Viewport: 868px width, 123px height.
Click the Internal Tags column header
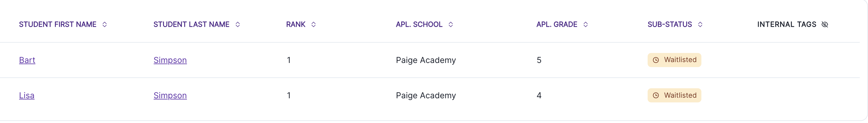786,24
